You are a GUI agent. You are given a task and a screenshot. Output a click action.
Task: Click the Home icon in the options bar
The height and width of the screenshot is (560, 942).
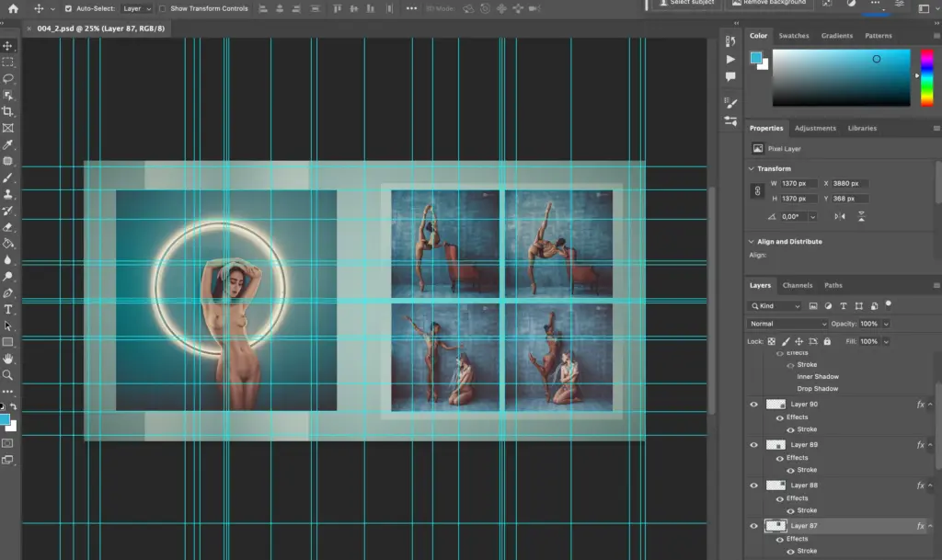coord(13,8)
